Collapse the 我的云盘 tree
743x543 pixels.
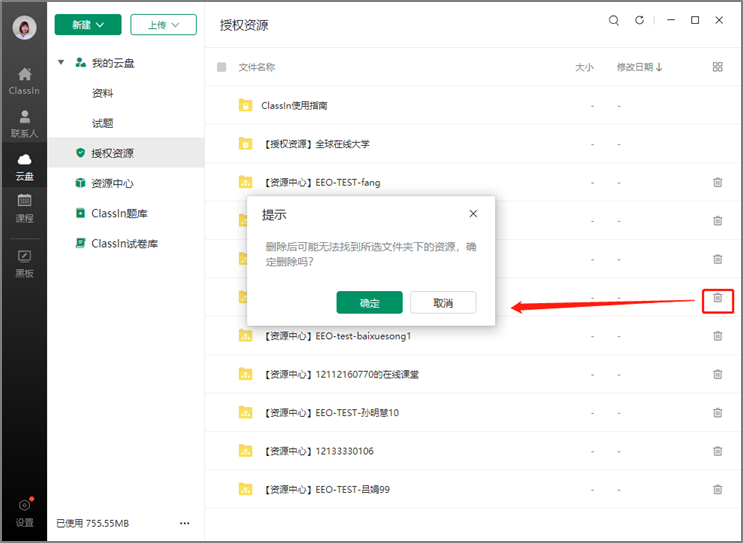pyautogui.click(x=61, y=62)
